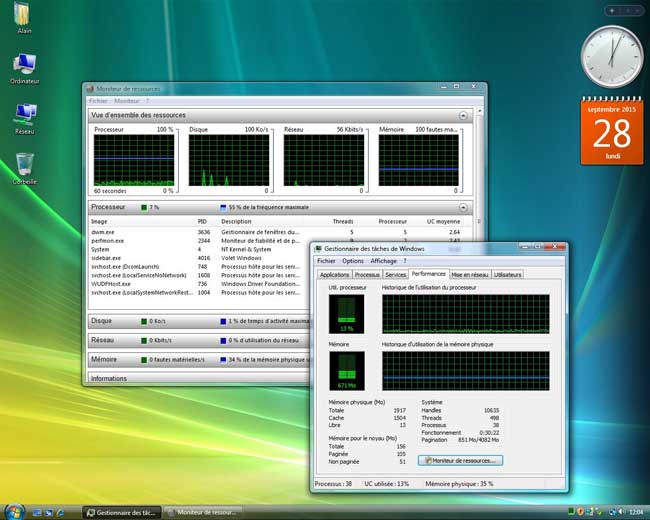
Task: Switch to the Mise en réseau tab
Action: (x=470, y=275)
